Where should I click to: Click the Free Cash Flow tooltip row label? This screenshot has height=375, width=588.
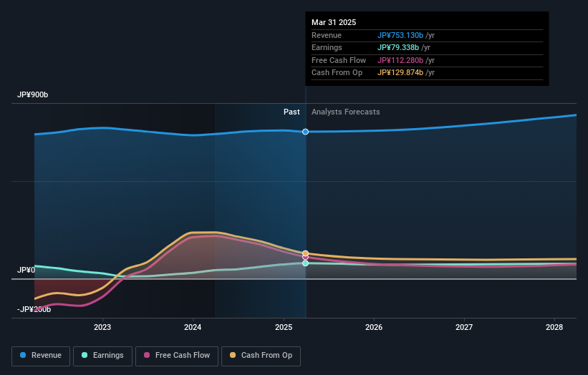coord(339,60)
